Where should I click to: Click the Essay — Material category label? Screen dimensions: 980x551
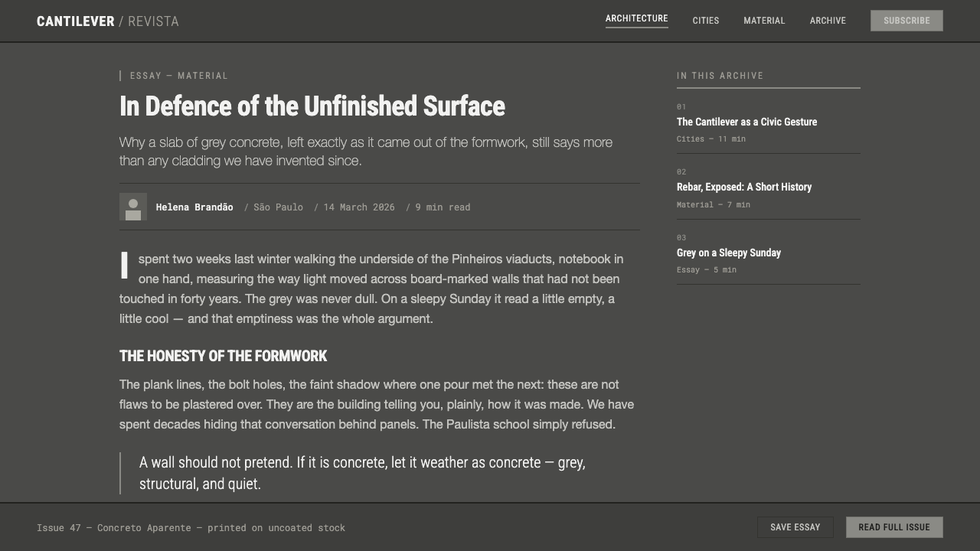point(179,76)
